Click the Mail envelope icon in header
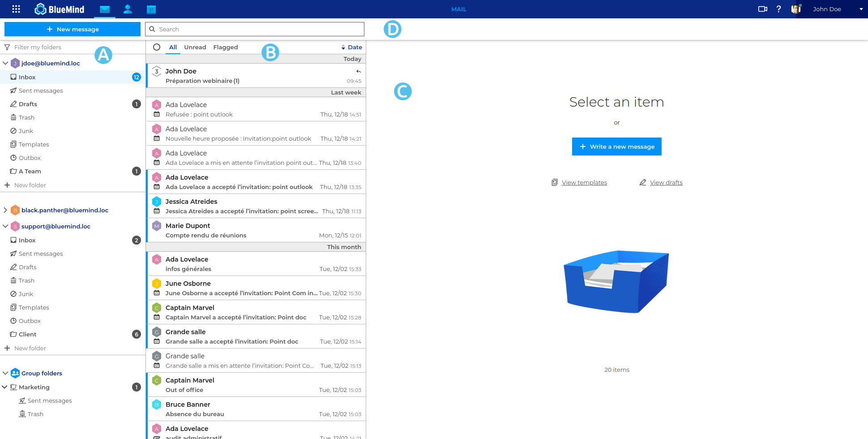 click(x=105, y=9)
